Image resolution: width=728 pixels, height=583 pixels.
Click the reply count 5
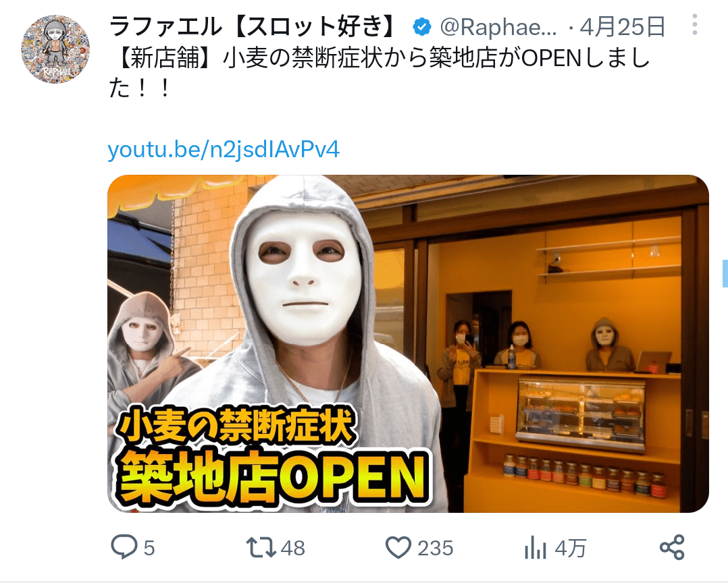(149, 549)
